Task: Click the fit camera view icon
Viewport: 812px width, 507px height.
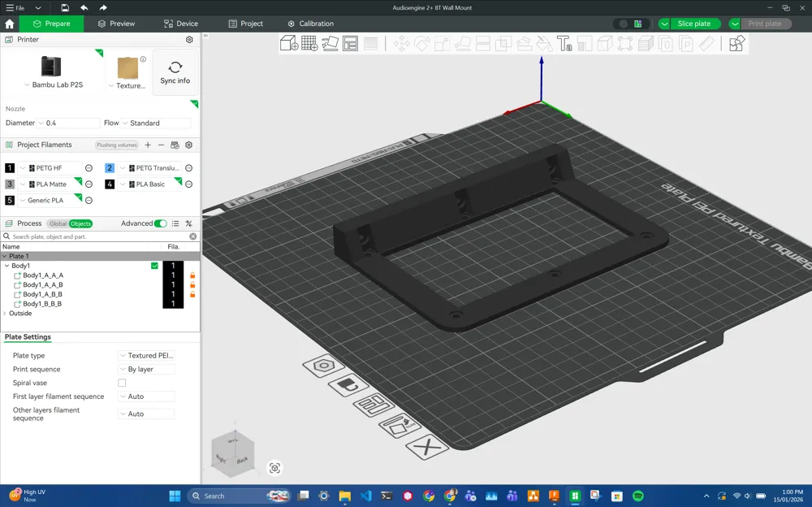Action: click(274, 468)
